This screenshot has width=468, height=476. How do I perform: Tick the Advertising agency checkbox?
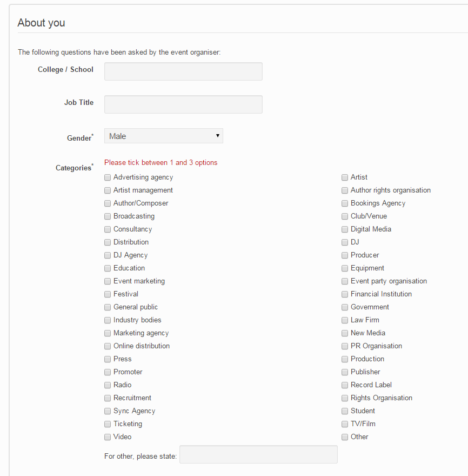tap(108, 177)
